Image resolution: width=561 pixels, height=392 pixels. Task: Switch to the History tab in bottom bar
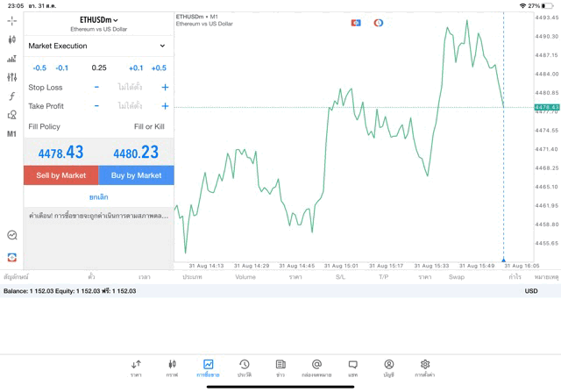click(244, 367)
